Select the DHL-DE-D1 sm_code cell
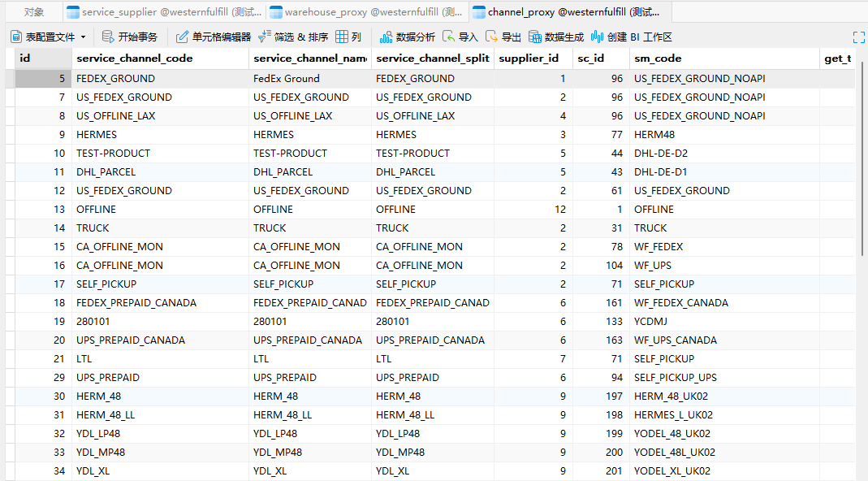The height and width of the screenshot is (481, 868). 724,172
